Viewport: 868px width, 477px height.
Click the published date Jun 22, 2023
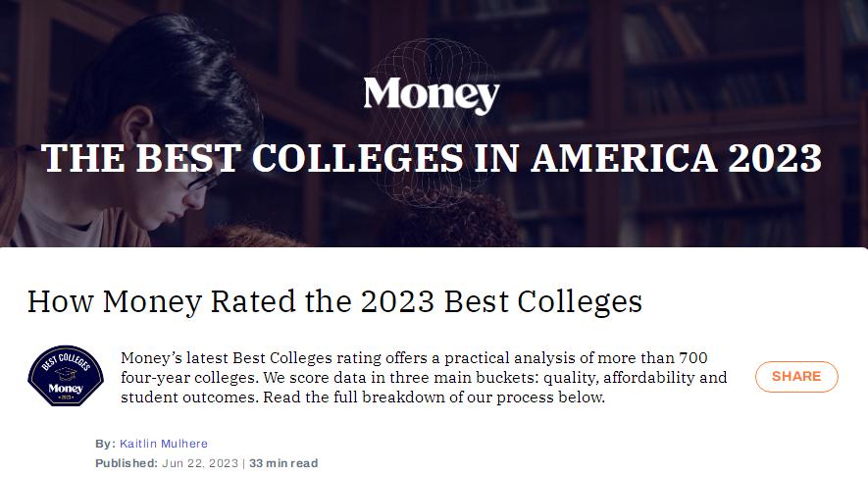tap(199, 462)
